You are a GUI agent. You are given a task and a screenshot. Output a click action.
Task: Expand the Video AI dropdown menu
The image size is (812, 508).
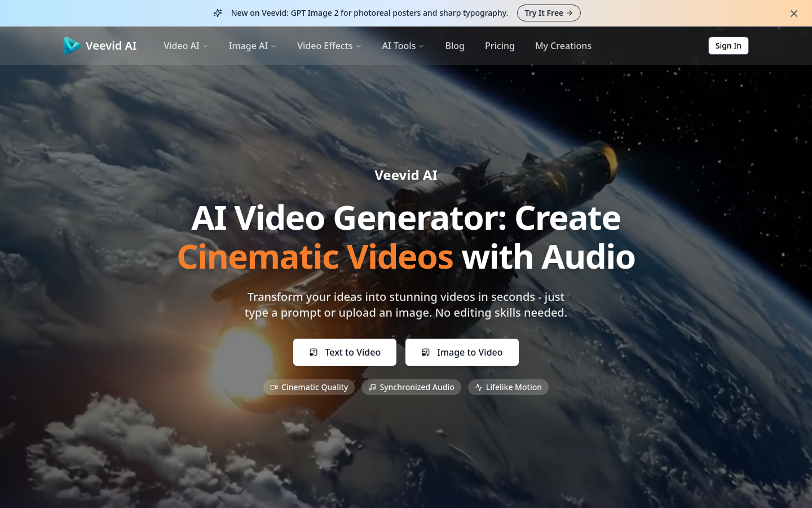point(186,46)
